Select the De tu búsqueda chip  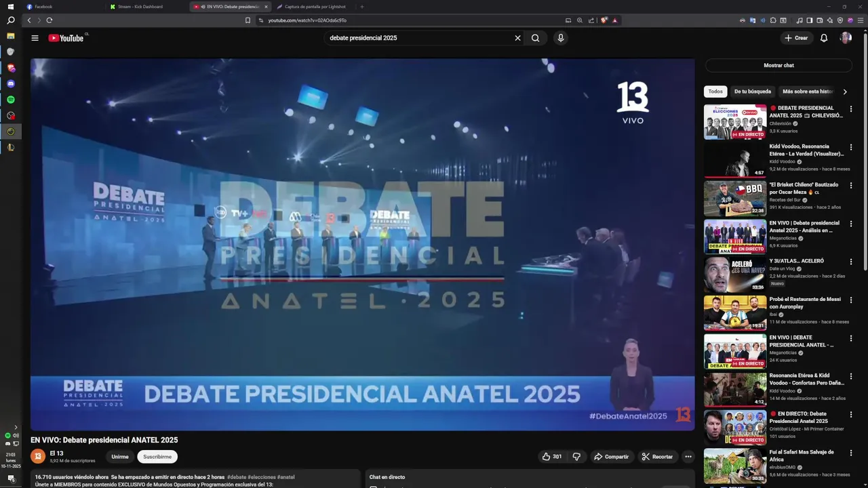click(x=752, y=91)
